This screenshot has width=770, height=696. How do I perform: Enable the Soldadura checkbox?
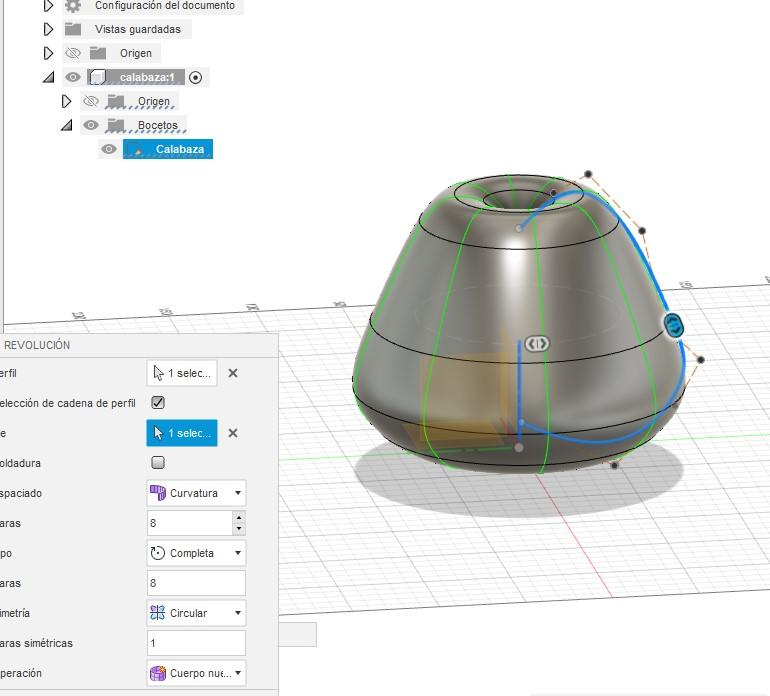(x=158, y=463)
